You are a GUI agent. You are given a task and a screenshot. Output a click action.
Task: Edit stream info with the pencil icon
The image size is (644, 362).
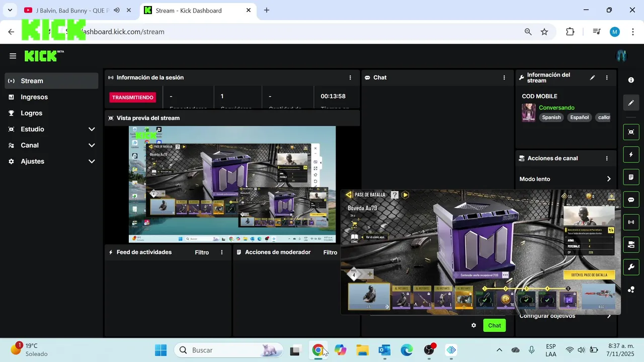click(x=592, y=78)
